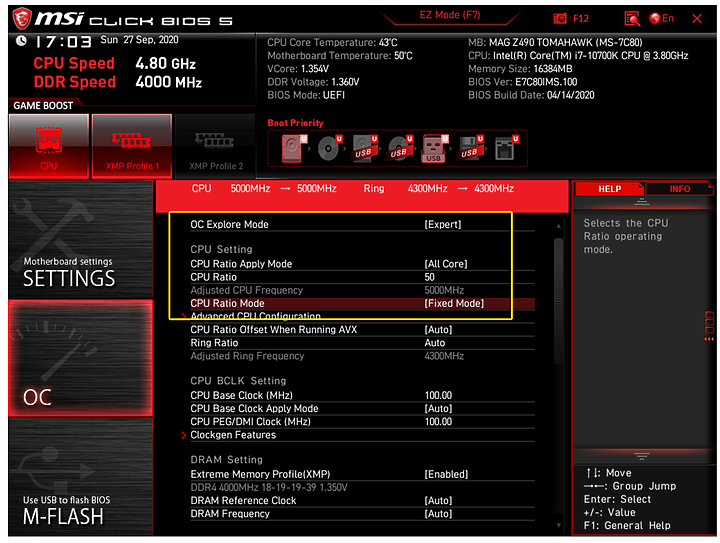Select the network boot device icon
720x543 pixels.
(x=506, y=148)
